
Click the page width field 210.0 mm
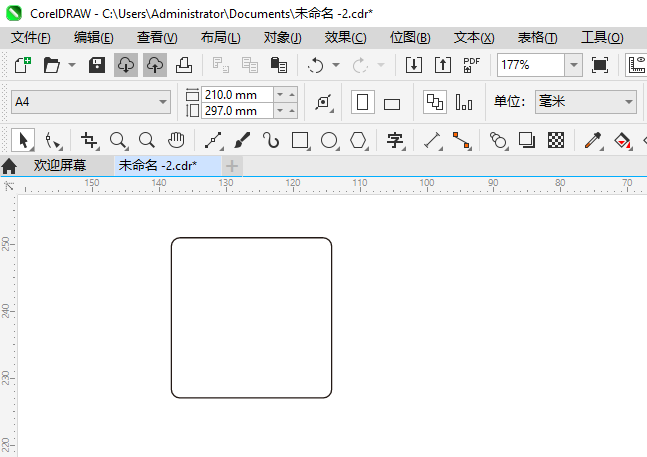(x=237, y=95)
